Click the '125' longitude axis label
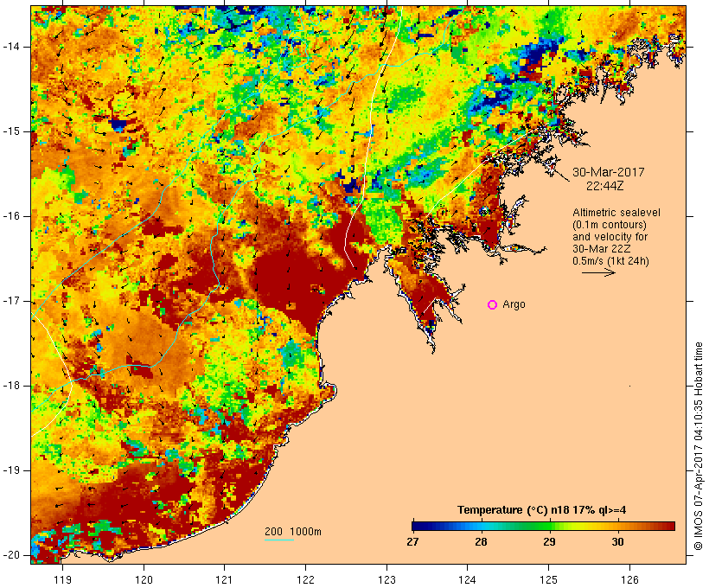Image resolution: width=709 pixels, height=588 pixels. 549,580
